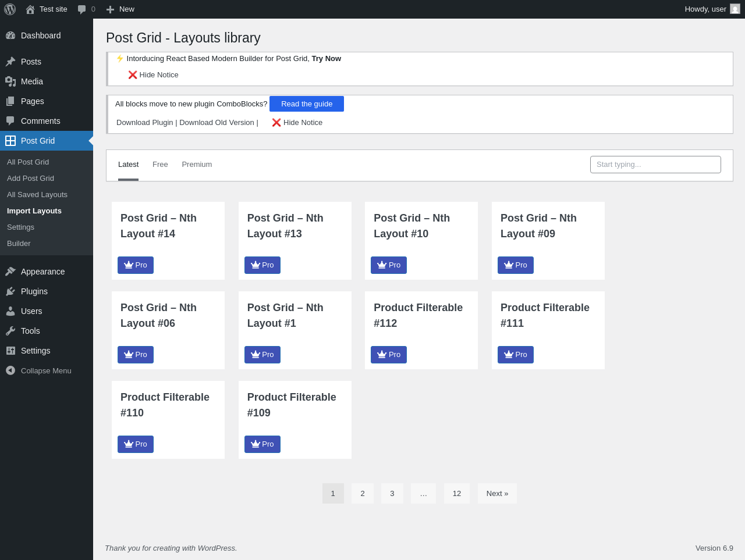
Task: Click the WordPress logo icon
Action: click(10, 9)
